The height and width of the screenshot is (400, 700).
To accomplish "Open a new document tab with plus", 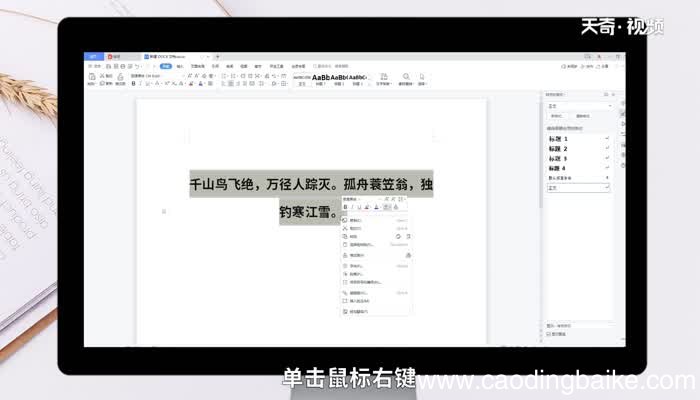I will point(217,57).
